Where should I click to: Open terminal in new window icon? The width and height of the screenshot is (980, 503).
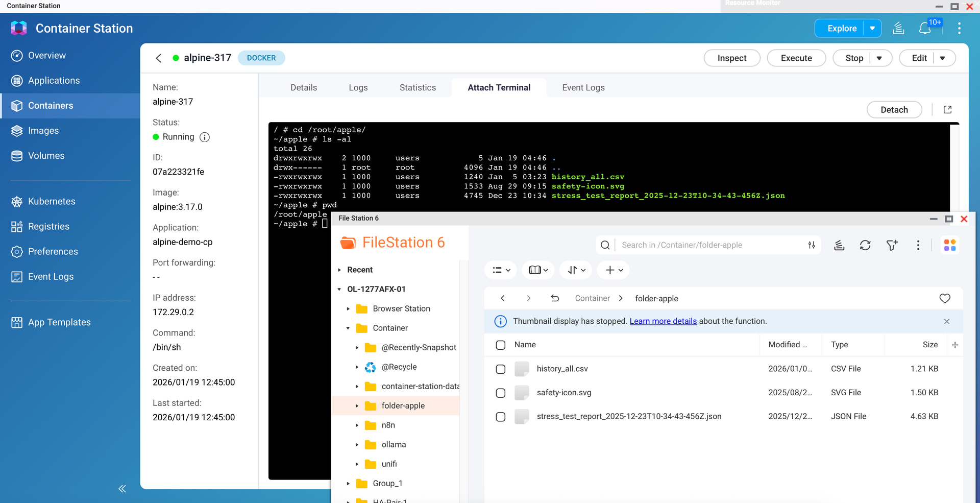pyautogui.click(x=947, y=110)
